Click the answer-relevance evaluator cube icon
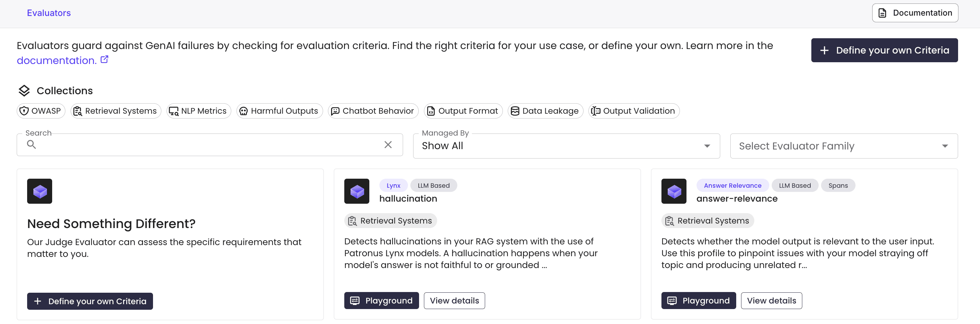The image size is (980, 324). 673,191
